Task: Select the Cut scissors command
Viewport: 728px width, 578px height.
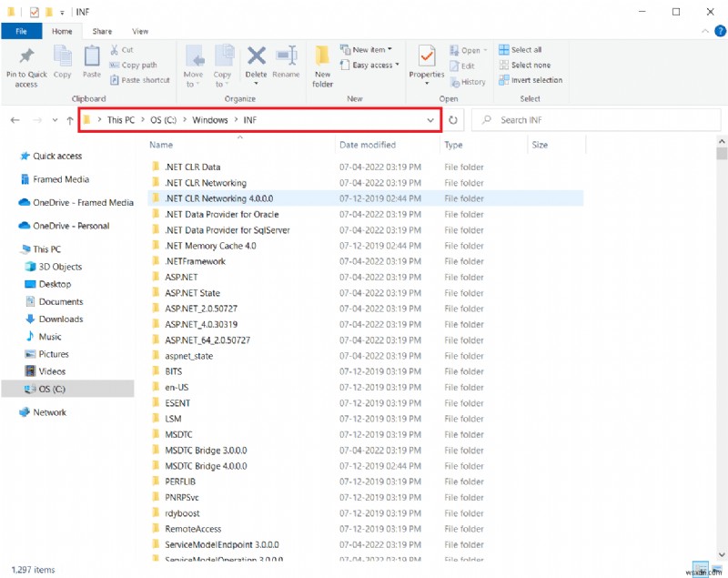Action: coord(122,50)
